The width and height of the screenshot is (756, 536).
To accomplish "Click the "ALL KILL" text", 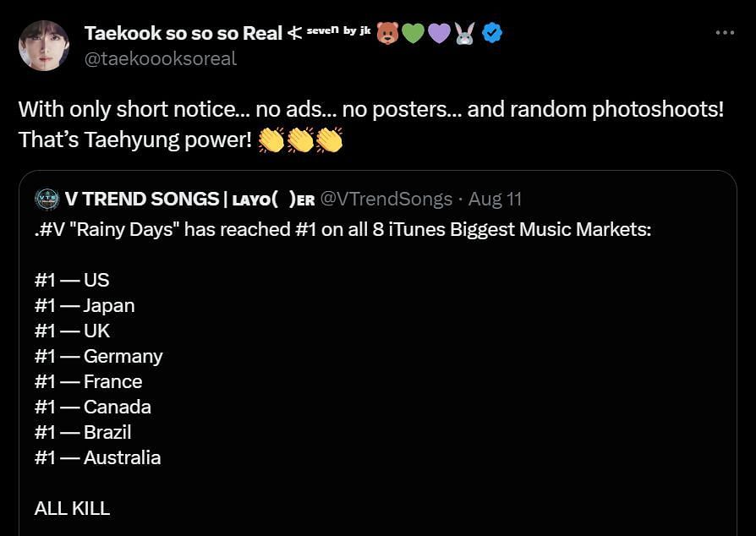I will coord(72,508).
